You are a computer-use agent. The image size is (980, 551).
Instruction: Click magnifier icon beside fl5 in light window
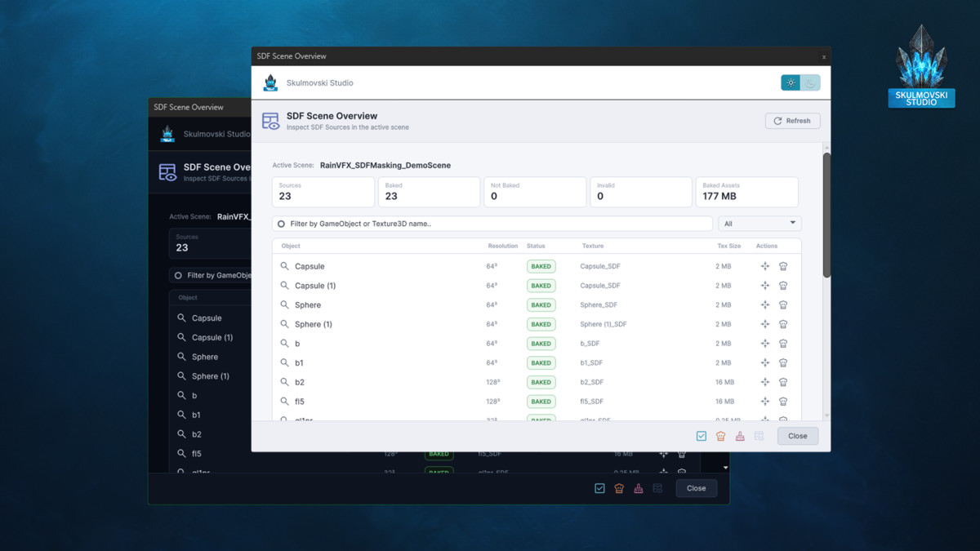click(x=285, y=402)
